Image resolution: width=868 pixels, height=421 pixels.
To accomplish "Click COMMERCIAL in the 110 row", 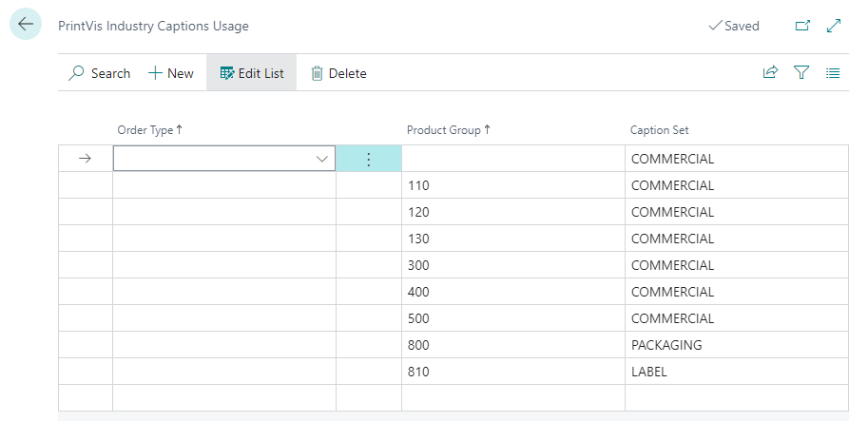I will click(x=737, y=185).
